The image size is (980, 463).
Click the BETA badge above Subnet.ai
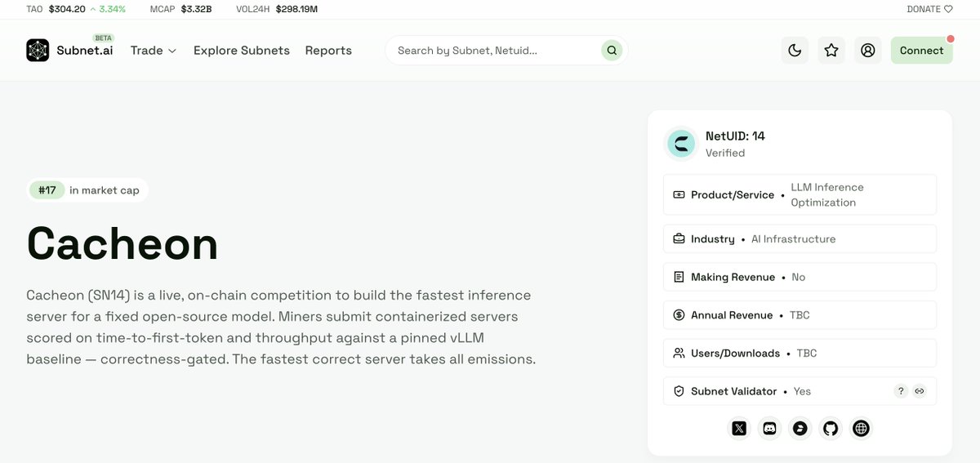pos(104,38)
